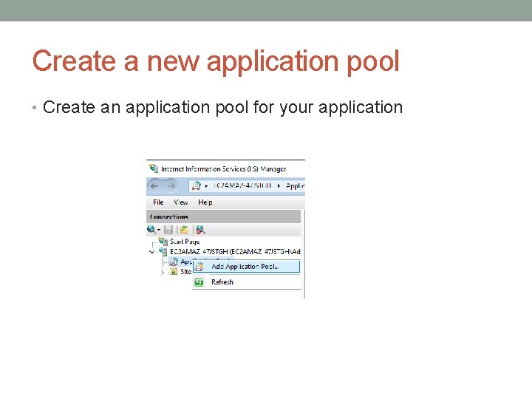Click the Create New Connection globe icon

[x=151, y=230]
